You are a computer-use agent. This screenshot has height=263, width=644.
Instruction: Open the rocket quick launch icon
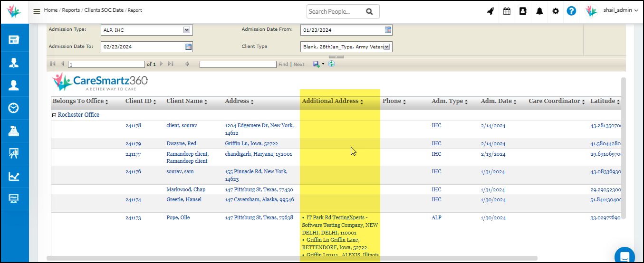490,11
